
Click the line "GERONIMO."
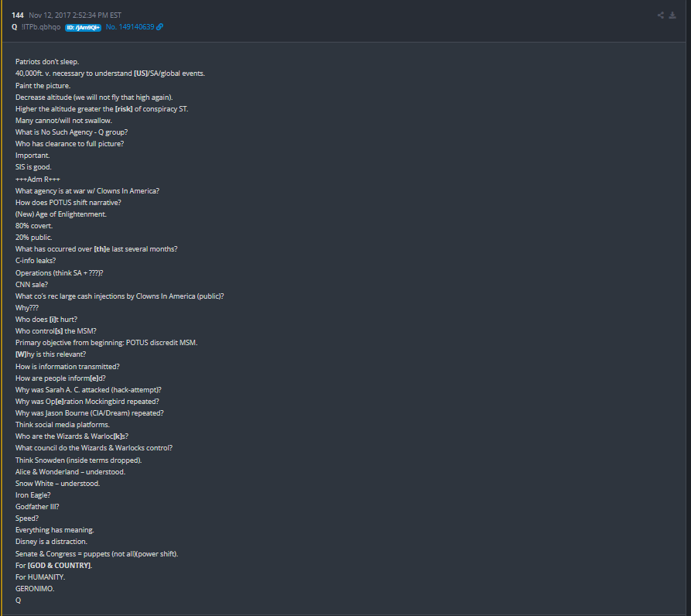click(x=35, y=589)
